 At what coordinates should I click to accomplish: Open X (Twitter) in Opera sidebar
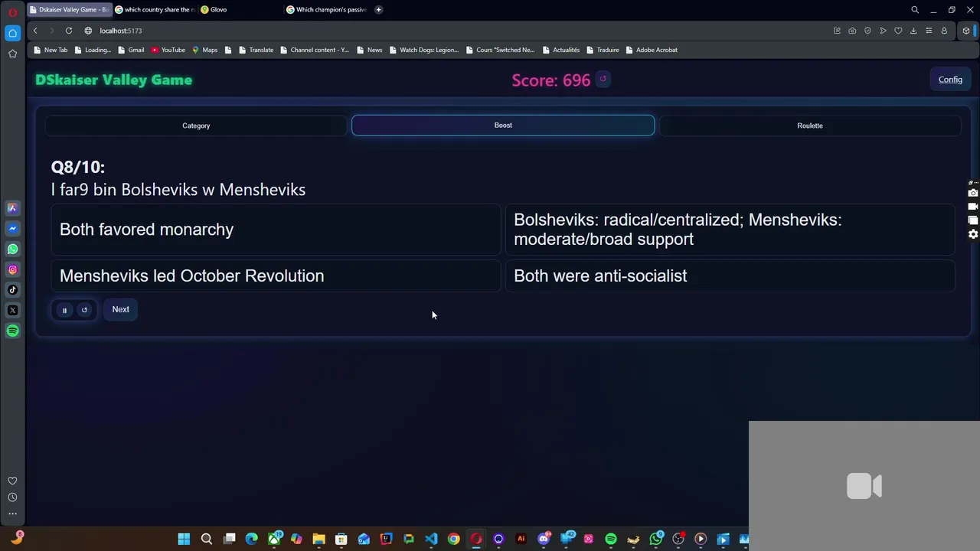[12, 310]
